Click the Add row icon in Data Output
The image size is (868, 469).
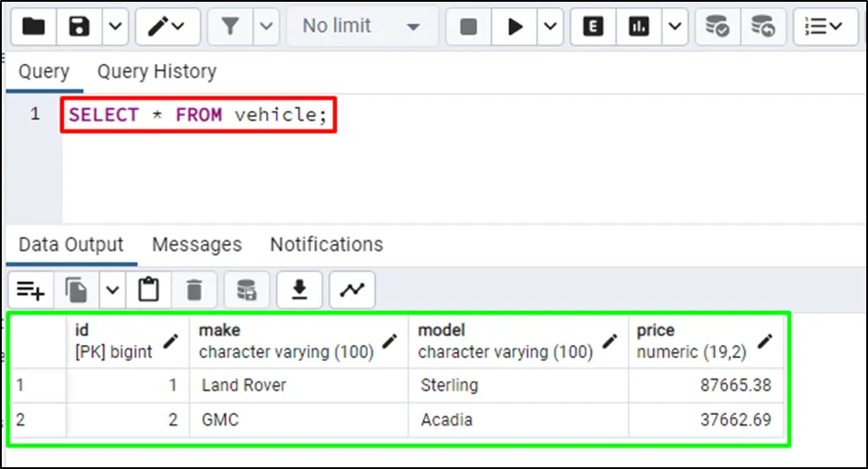[31, 289]
